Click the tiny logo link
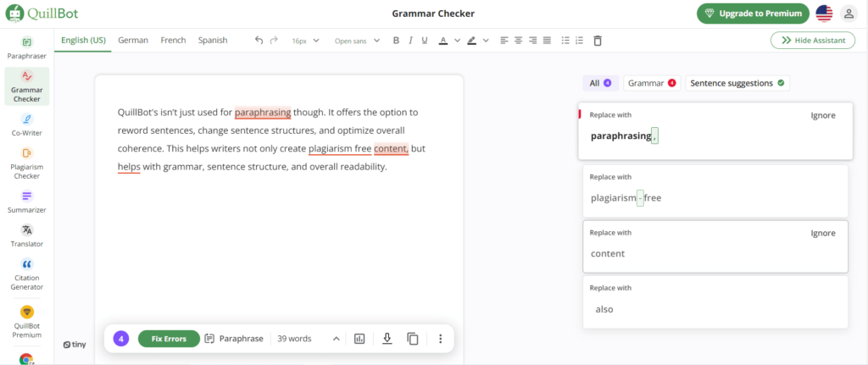The width and height of the screenshot is (868, 365). click(75, 345)
